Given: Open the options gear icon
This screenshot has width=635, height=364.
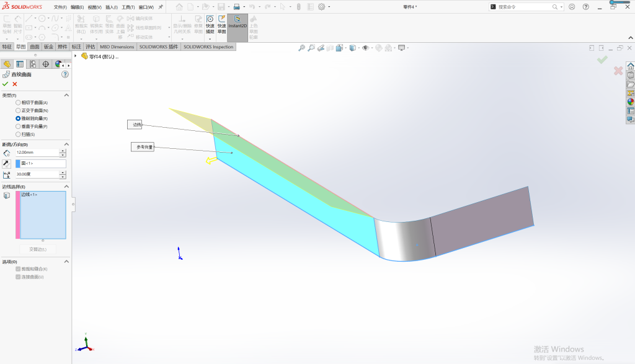Looking at the screenshot, I should point(322,7).
